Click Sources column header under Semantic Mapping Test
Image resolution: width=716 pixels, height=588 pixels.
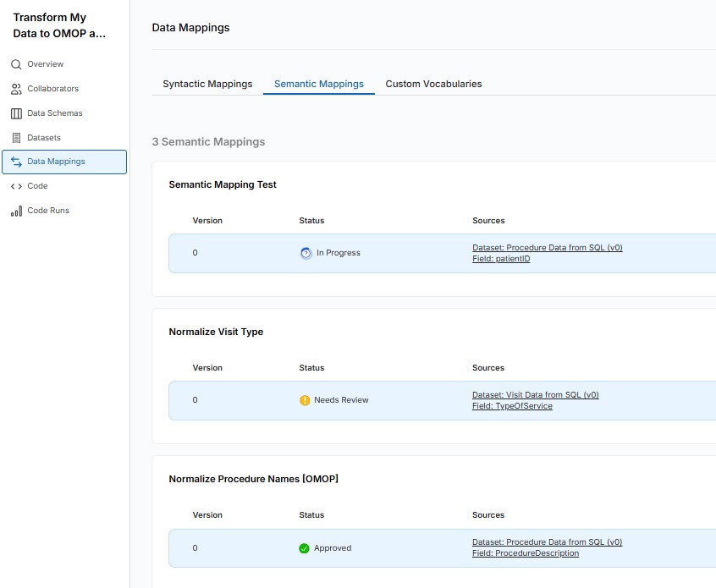click(x=488, y=221)
